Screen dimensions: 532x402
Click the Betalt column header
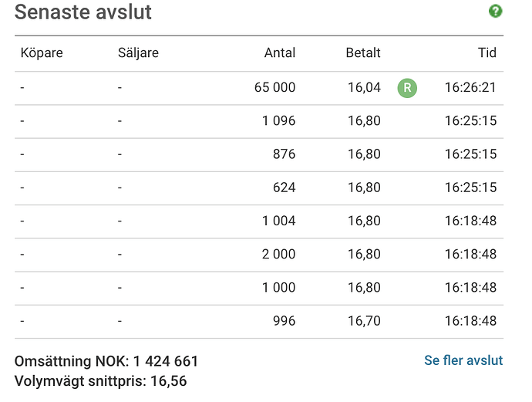point(363,52)
